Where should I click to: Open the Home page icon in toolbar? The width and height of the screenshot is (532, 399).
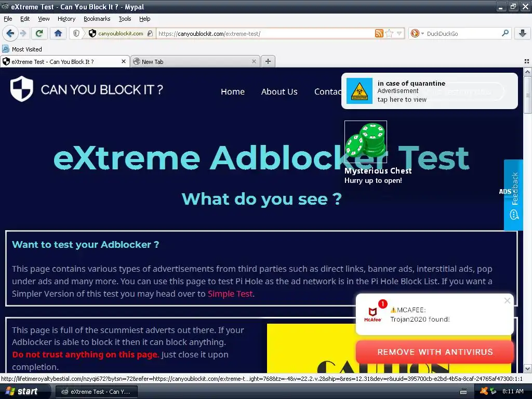(58, 33)
